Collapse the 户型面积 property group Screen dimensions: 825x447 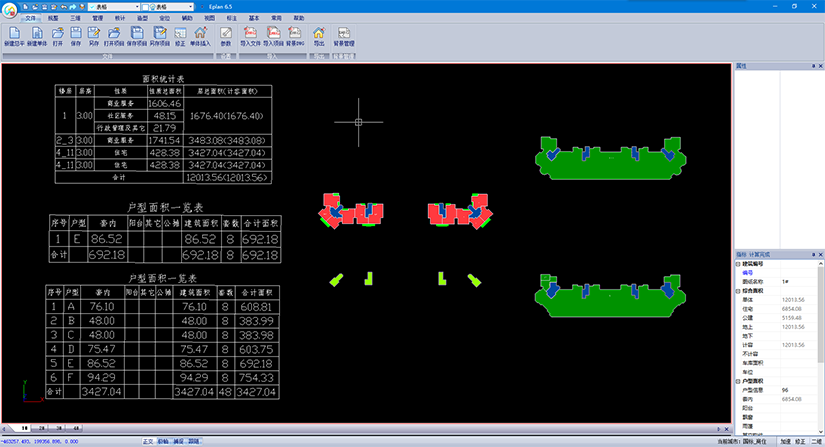738,381
